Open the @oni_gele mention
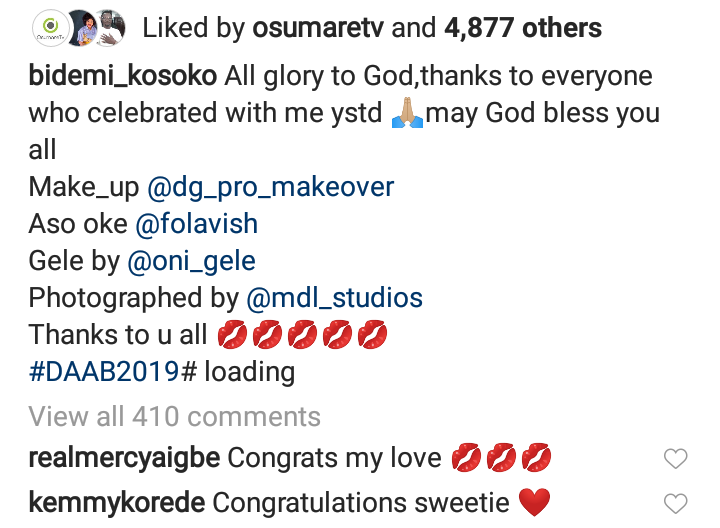720x528 pixels. pyautogui.click(x=191, y=261)
